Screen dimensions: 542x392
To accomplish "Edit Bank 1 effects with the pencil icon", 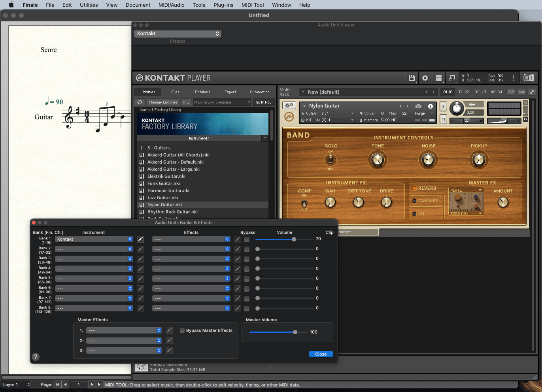I will point(237,239).
